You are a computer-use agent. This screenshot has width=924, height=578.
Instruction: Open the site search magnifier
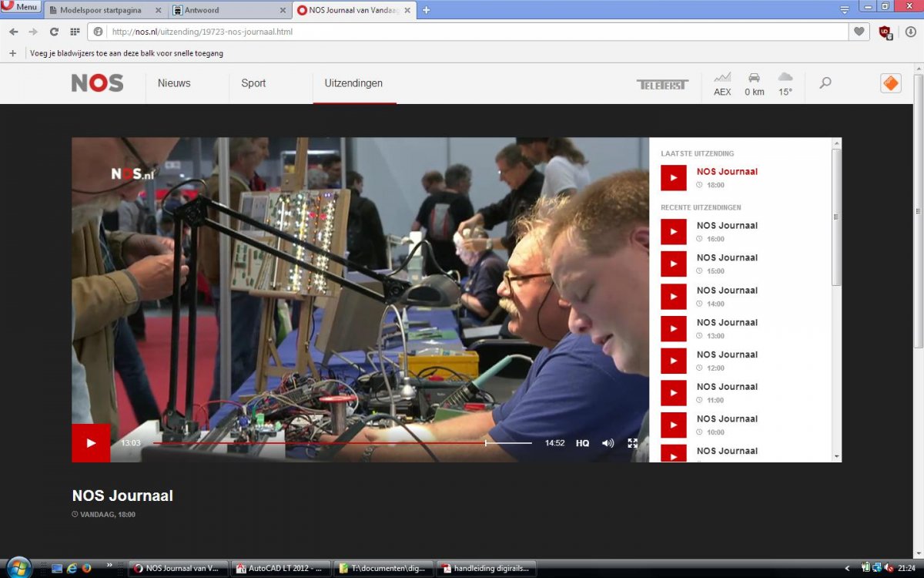(x=825, y=82)
